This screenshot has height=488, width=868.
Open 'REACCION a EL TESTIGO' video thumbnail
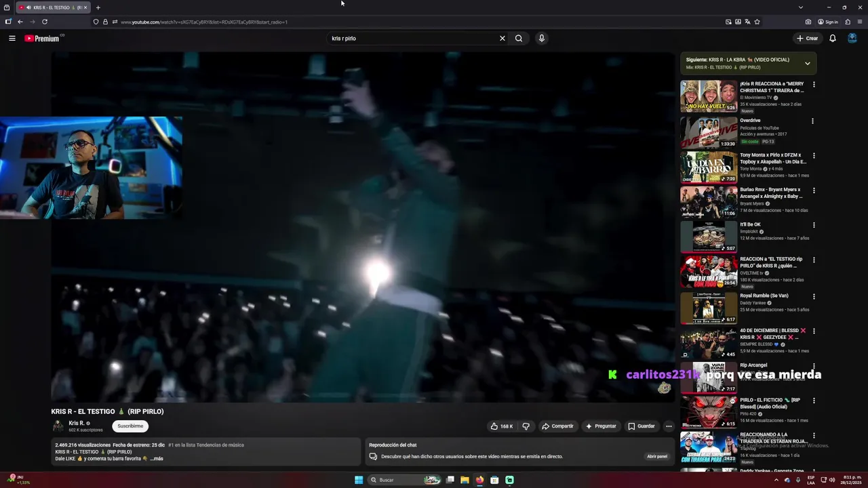pyautogui.click(x=709, y=271)
